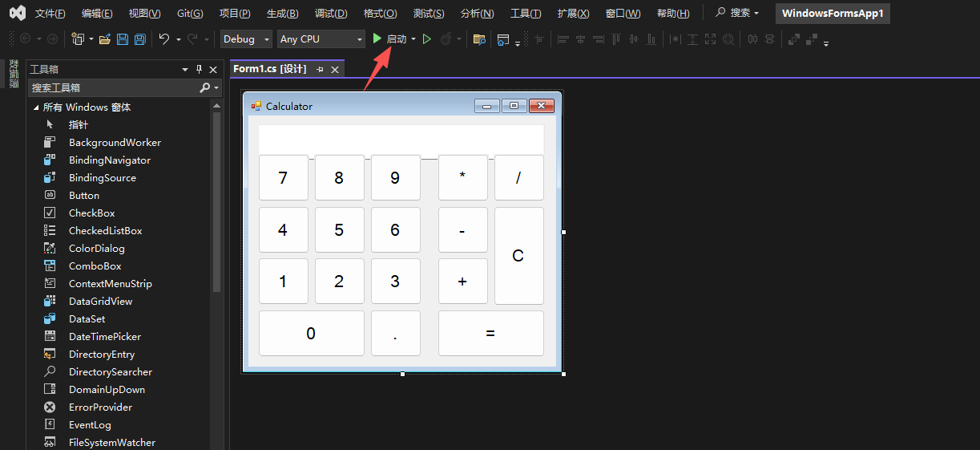Image resolution: width=980 pixels, height=450 pixels.
Task: Select Button in the Toolbox list
Action: (x=84, y=195)
